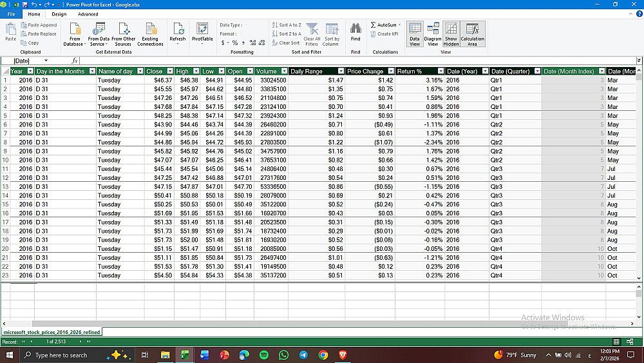The width and height of the screenshot is (644, 363).
Task: Apply thousands separator comma format
Action: (243, 43)
